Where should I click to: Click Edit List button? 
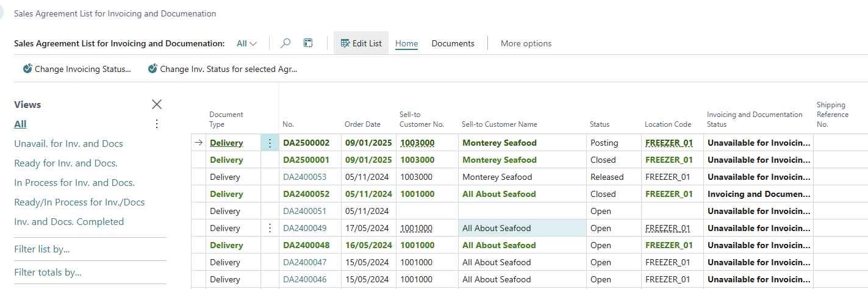(x=361, y=43)
